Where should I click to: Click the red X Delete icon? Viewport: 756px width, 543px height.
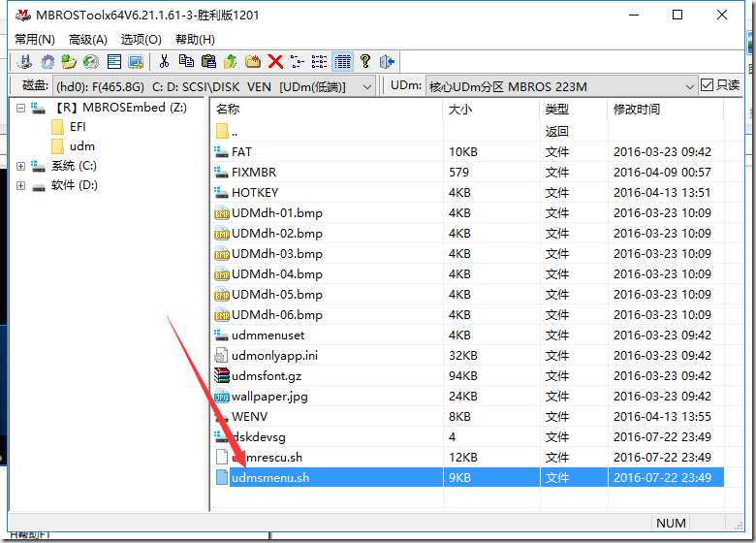tap(275, 61)
